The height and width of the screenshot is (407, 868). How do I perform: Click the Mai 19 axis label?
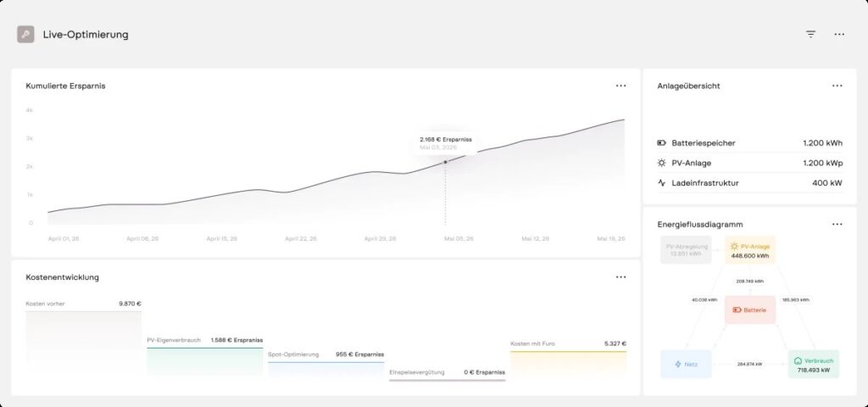tap(611, 238)
